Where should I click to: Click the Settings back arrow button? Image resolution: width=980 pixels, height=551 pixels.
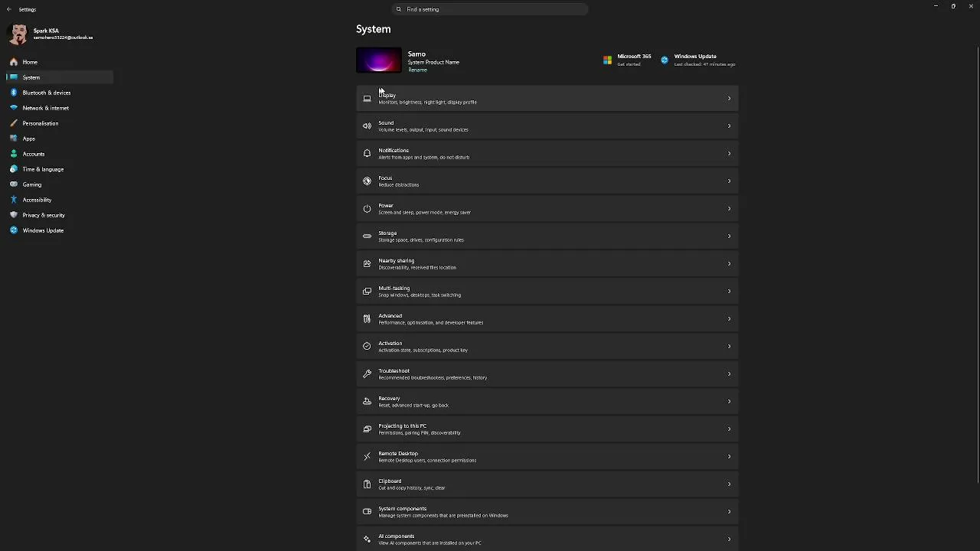9,9
